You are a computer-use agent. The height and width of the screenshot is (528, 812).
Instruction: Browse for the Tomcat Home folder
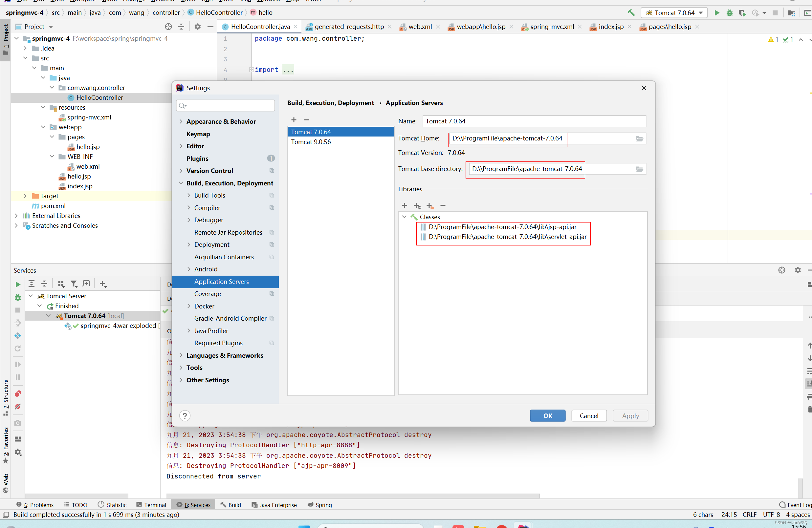click(x=639, y=138)
